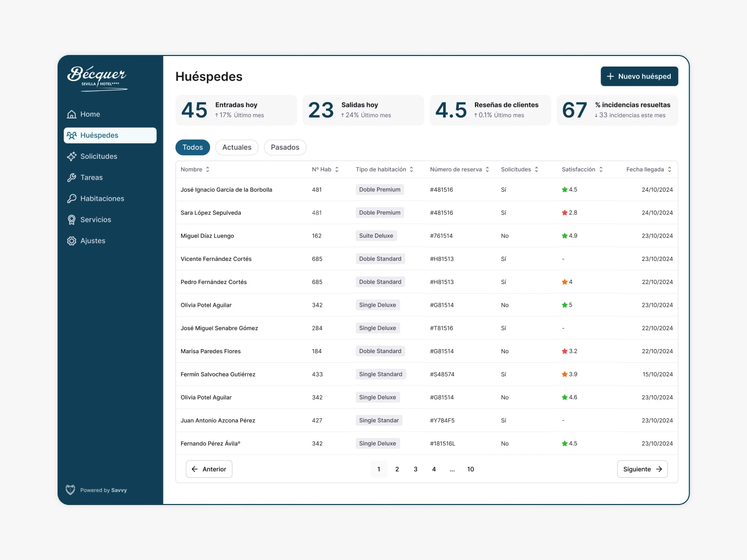Switch to the Actuales tab
Viewport: 747px width, 560px height.
pyautogui.click(x=237, y=147)
